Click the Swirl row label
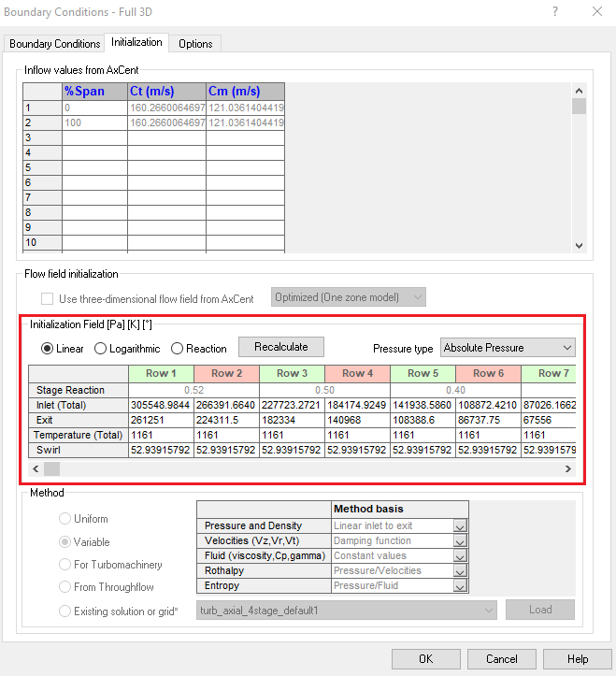Viewport: 616px width, 676px height. (79, 450)
